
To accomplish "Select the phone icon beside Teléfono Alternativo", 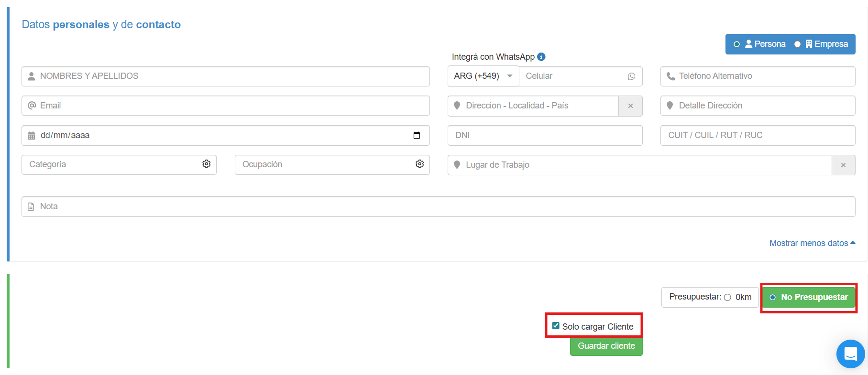I will (670, 76).
